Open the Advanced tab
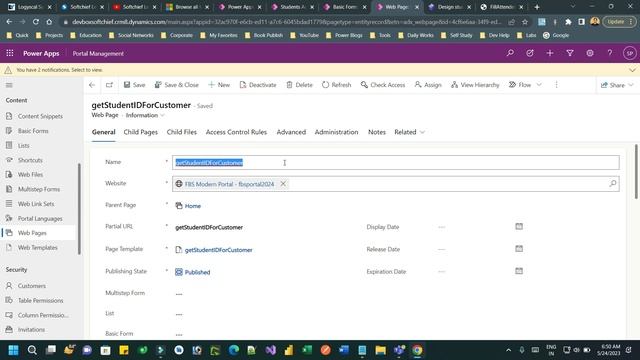640x360 pixels. pyautogui.click(x=291, y=132)
